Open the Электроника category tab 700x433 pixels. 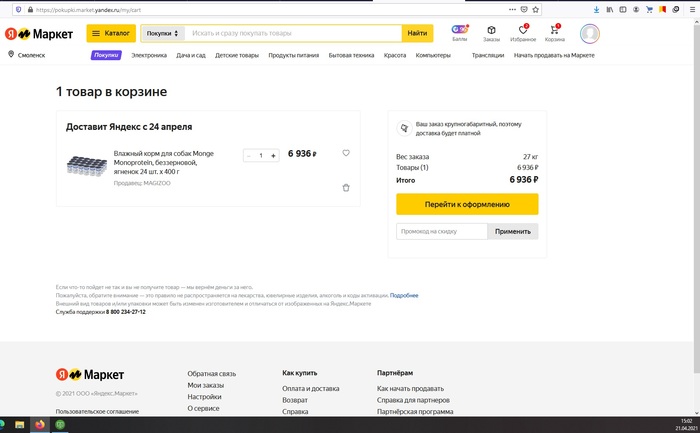pyautogui.click(x=149, y=55)
